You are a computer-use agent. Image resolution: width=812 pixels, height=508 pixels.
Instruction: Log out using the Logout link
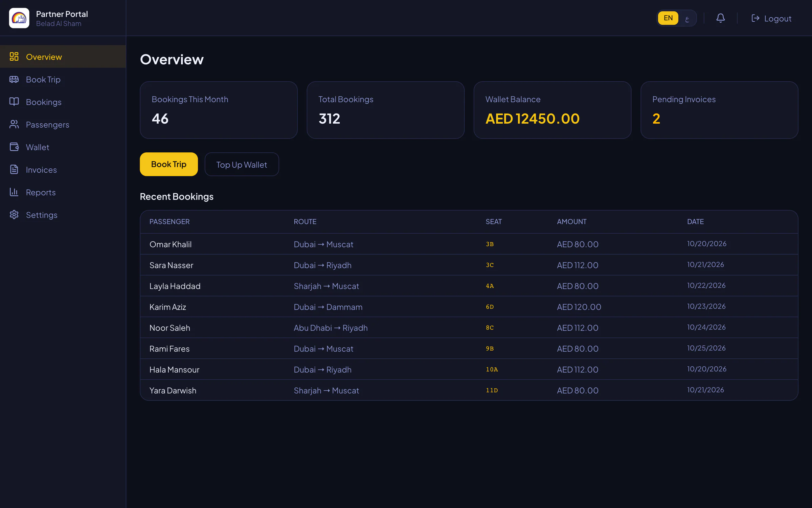pos(771,18)
